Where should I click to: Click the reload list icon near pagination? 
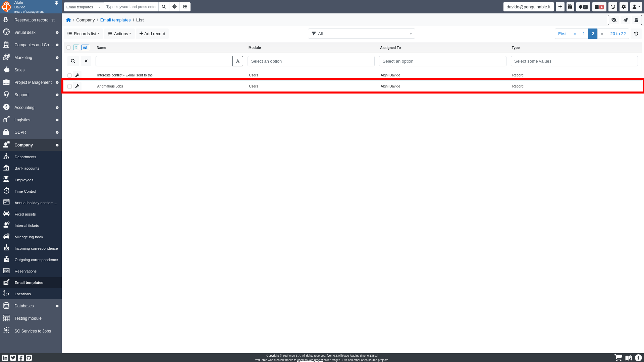pyautogui.click(x=636, y=34)
